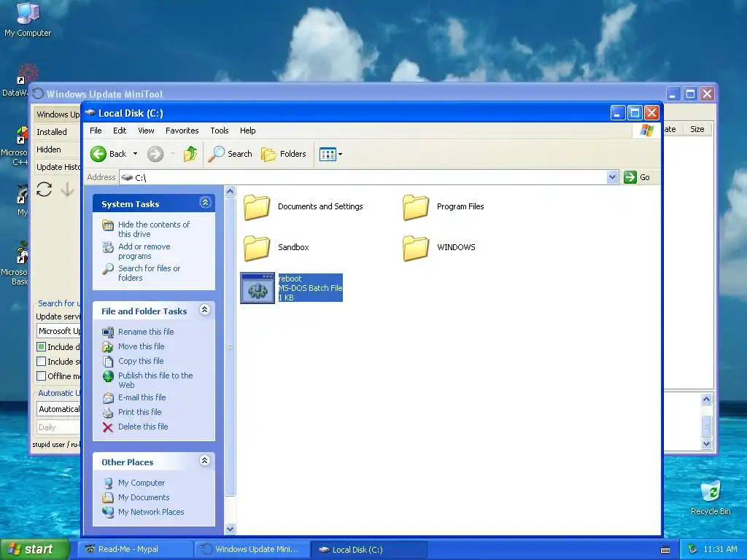Select the My Computer desktop icon

point(28,20)
